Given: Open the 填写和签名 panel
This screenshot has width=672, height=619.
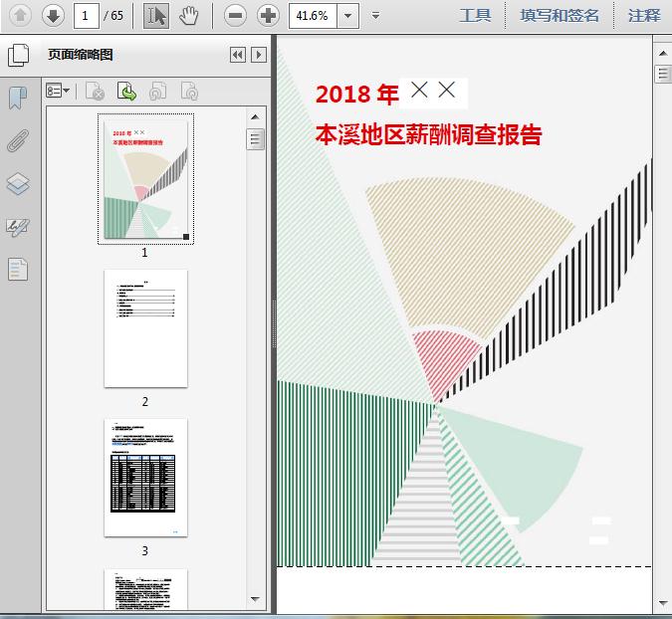Looking at the screenshot, I should tap(559, 16).
